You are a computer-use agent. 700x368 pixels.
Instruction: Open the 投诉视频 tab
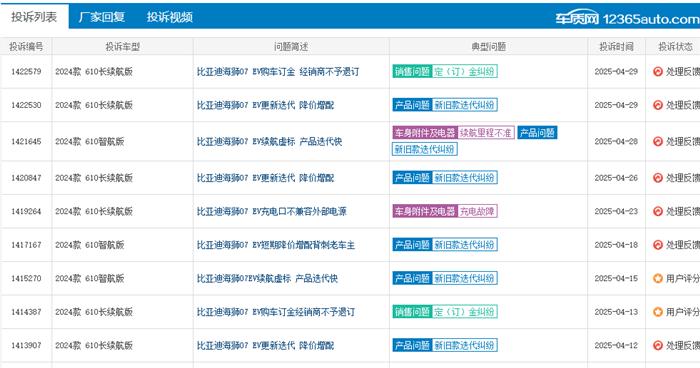170,17
